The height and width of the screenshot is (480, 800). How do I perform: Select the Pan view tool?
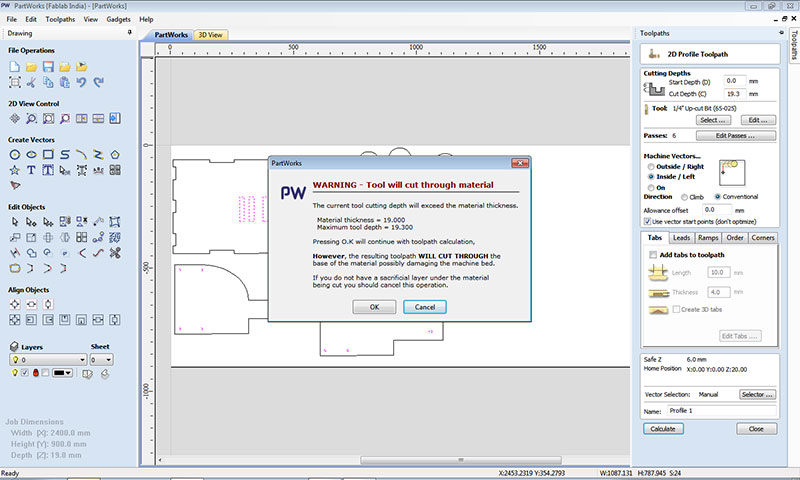[x=15, y=118]
